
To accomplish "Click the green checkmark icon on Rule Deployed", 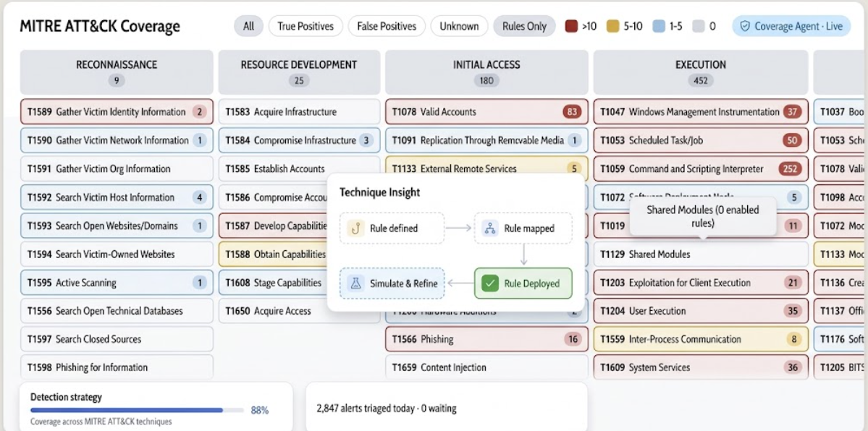I will click(x=490, y=283).
